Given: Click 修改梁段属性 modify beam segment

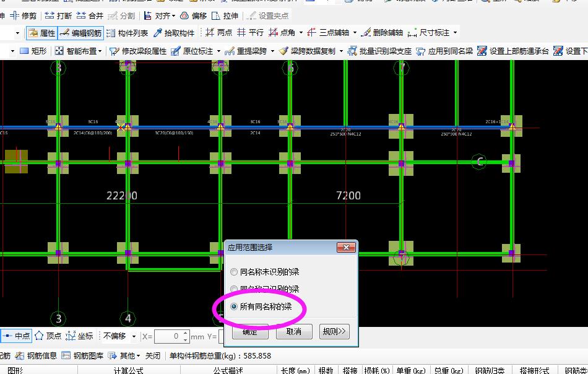Looking at the screenshot, I should pos(139,51).
